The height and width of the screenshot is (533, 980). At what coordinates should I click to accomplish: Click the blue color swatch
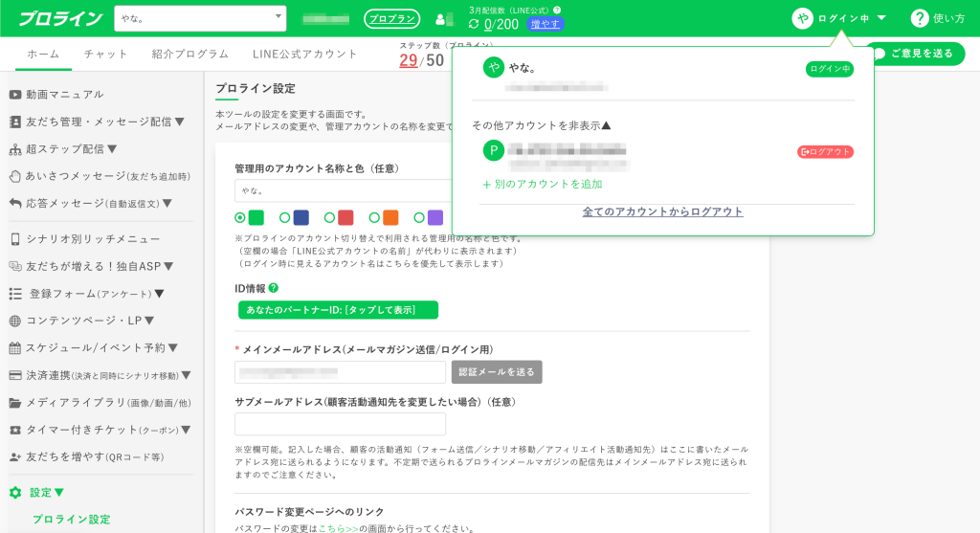tap(301, 217)
